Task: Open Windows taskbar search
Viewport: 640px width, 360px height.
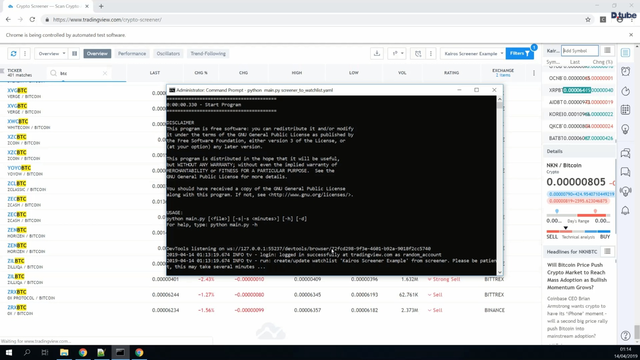Action: (x=27, y=352)
